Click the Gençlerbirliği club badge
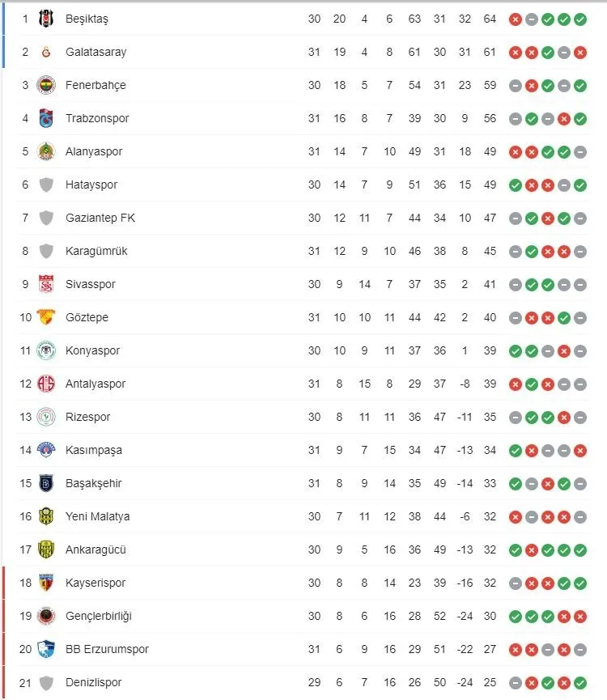 (46, 616)
